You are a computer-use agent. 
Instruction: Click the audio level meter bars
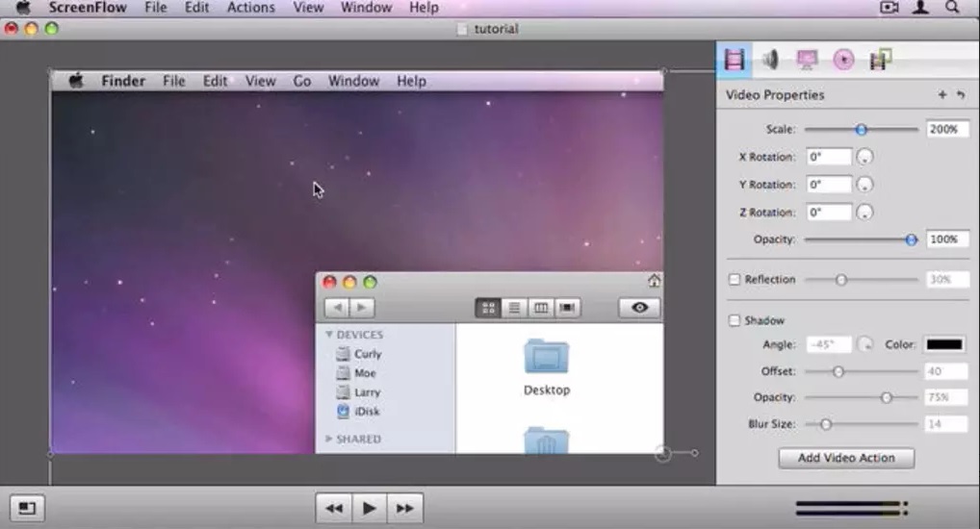click(x=851, y=509)
